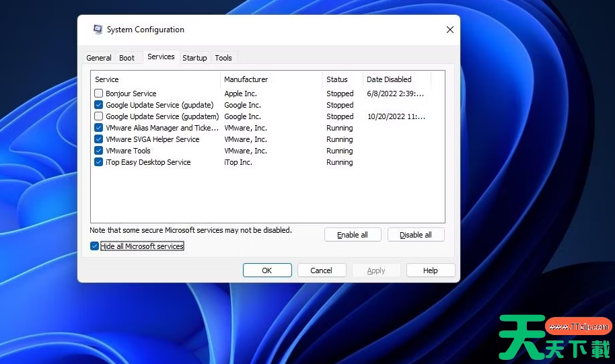Confirm with the OK button
This screenshot has width=615, height=364.
click(267, 270)
